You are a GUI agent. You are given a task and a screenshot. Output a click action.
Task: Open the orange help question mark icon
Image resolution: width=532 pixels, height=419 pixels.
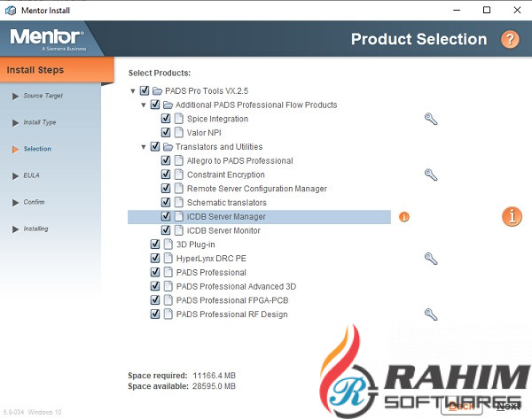coord(510,39)
